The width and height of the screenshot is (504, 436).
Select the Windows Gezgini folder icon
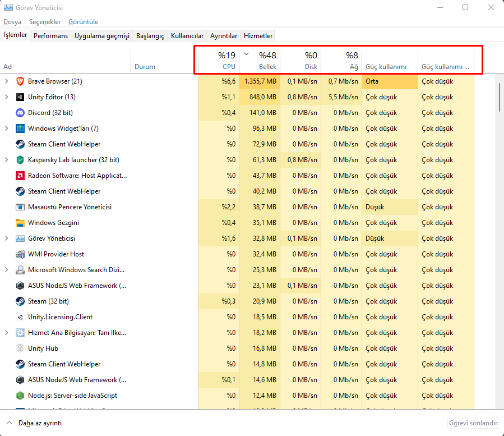(x=20, y=223)
